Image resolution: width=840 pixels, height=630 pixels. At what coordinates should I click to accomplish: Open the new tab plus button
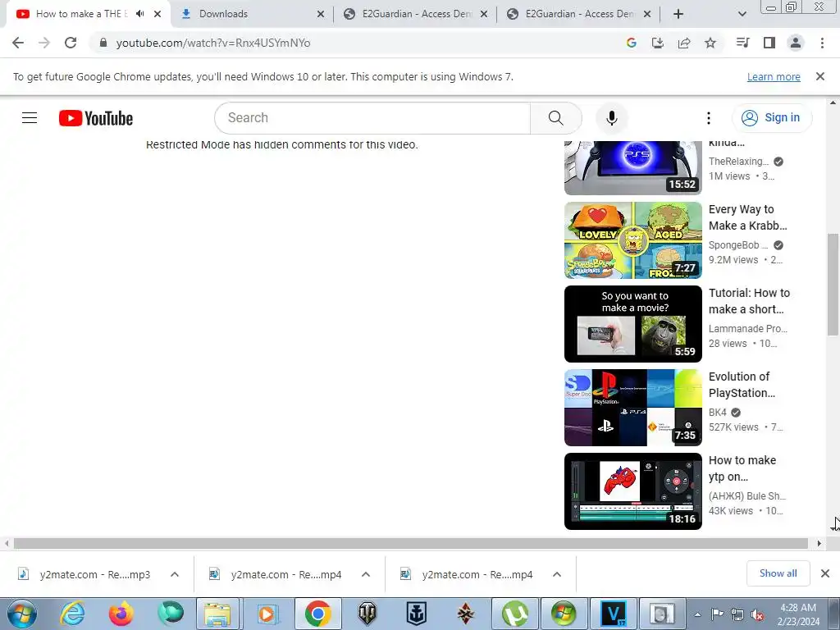pos(678,14)
